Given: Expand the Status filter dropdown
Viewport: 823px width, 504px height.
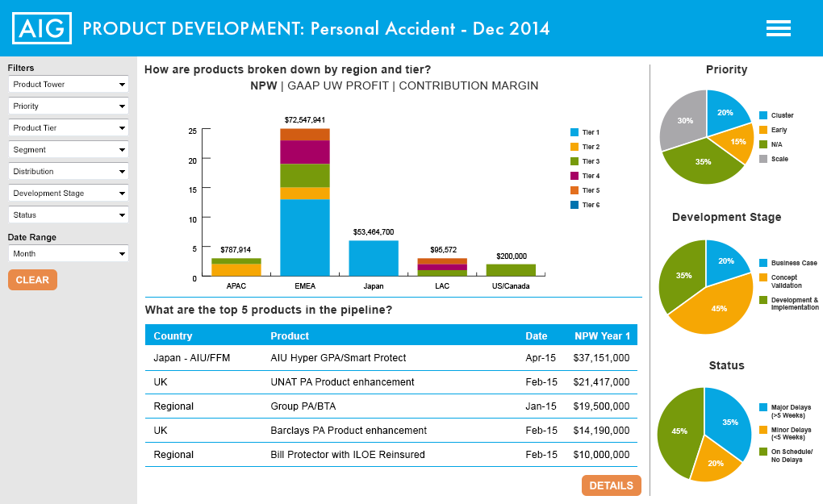Looking at the screenshot, I should click(69, 215).
